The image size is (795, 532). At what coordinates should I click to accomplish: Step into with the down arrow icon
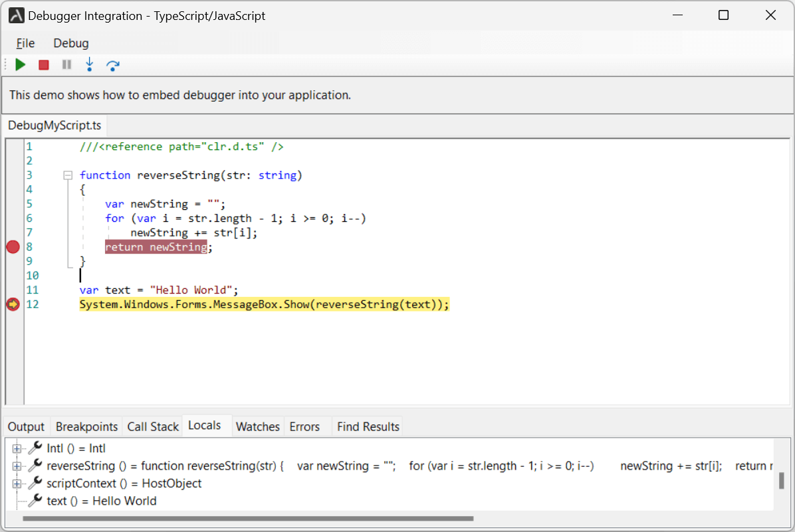[x=90, y=65]
